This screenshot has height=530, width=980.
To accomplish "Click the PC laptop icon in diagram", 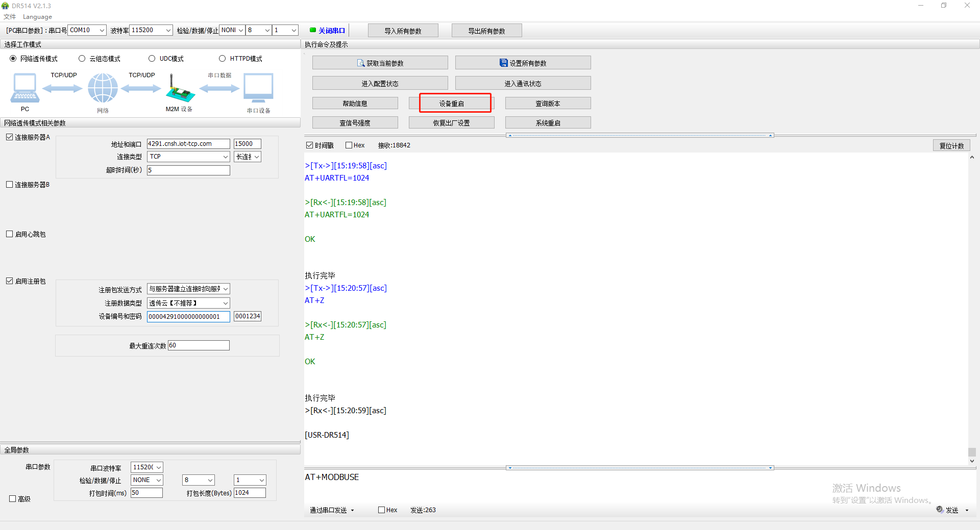I will (24, 88).
